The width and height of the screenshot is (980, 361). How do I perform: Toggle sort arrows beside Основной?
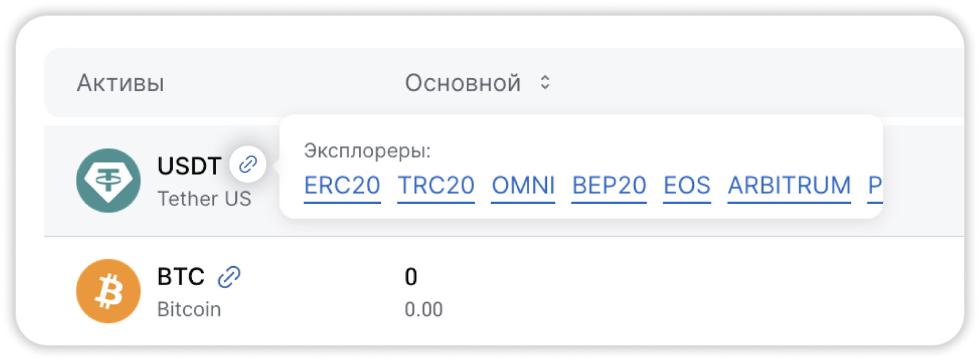[x=545, y=83]
